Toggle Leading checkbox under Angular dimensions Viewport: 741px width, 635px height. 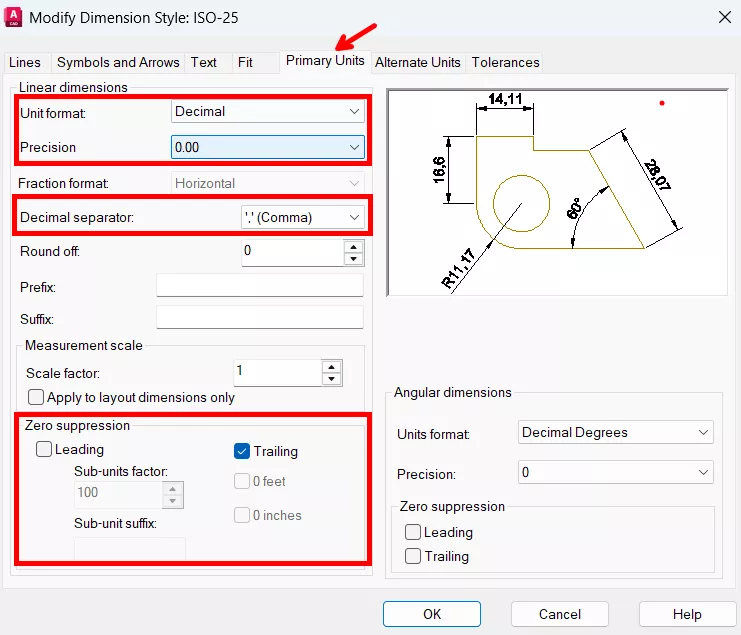click(413, 533)
